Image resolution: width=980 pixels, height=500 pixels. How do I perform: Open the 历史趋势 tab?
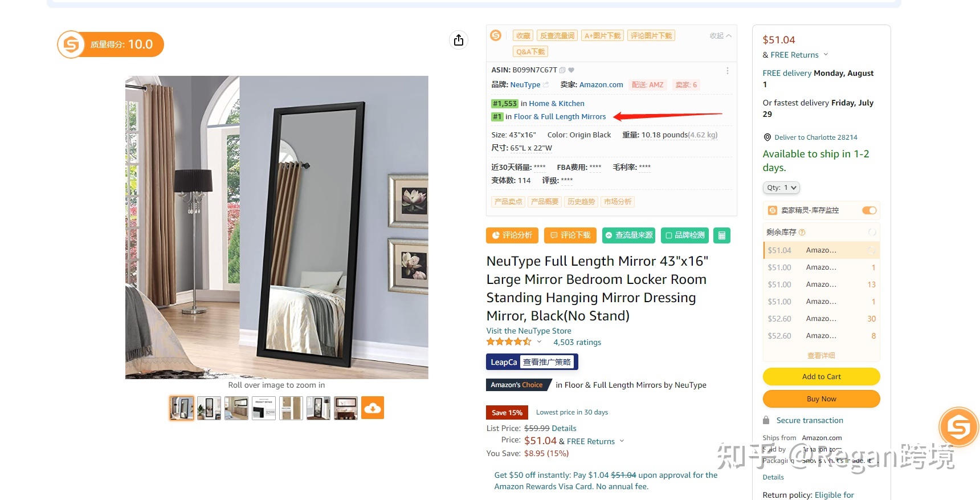pos(581,202)
